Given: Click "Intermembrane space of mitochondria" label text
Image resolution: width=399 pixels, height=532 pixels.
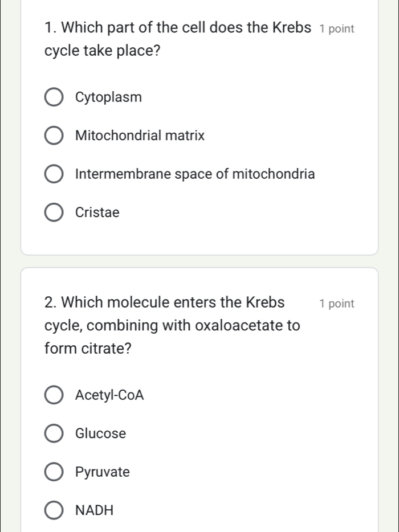Looking at the screenshot, I should (x=194, y=175).
